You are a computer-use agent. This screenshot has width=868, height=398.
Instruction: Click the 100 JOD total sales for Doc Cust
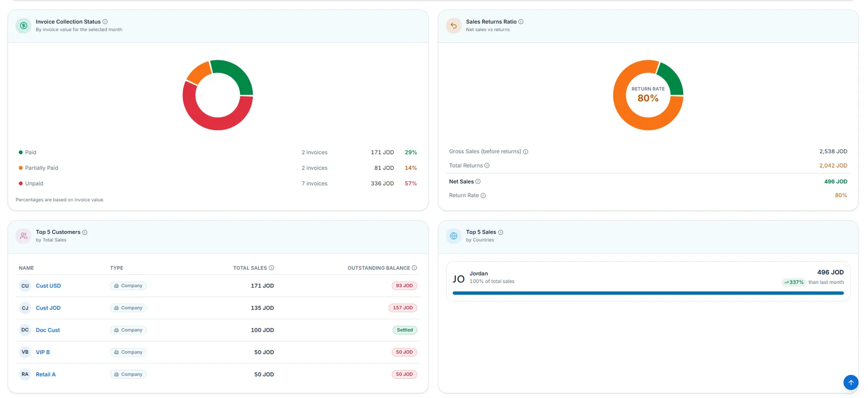(x=262, y=330)
